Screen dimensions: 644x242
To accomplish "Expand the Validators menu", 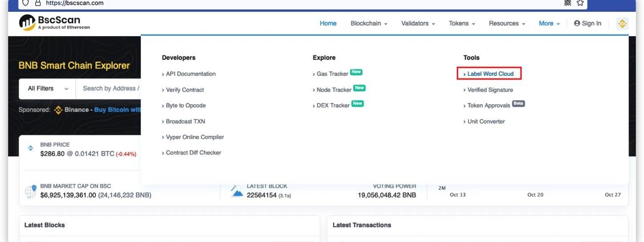I will tap(418, 24).
